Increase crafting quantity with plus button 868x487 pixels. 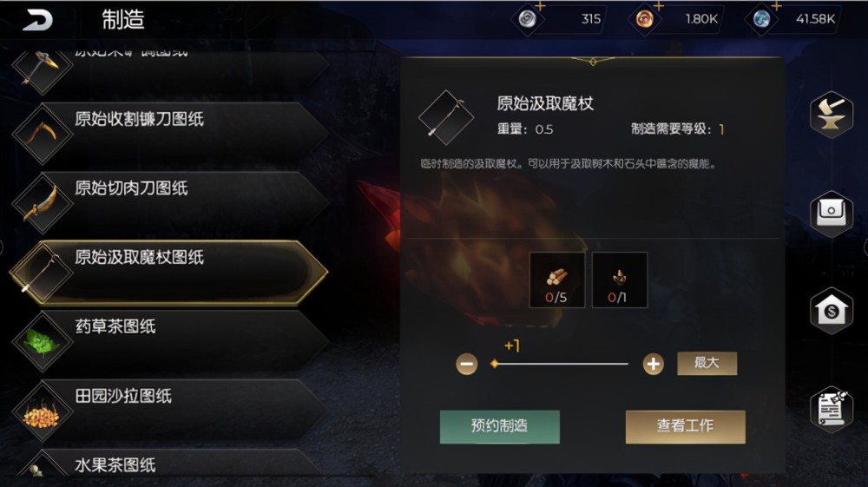pyautogui.click(x=654, y=364)
